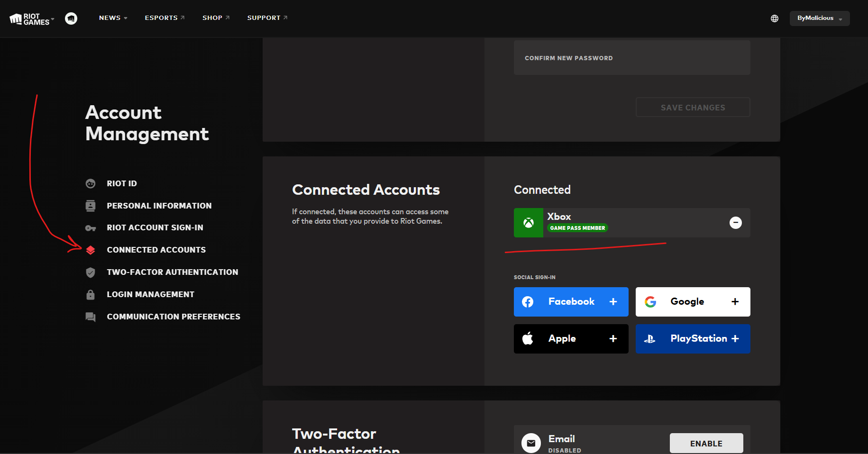Click the plus icon on PlayStation
This screenshot has height=454, width=868.
(735, 338)
